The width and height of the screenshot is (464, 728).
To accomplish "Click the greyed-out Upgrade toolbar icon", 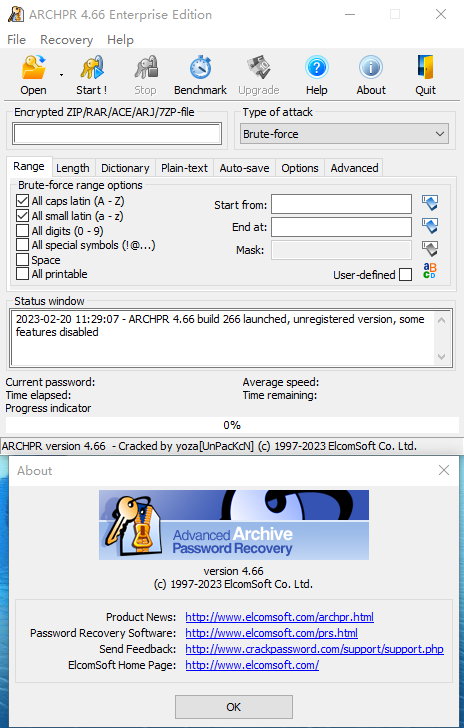I will click(x=259, y=67).
